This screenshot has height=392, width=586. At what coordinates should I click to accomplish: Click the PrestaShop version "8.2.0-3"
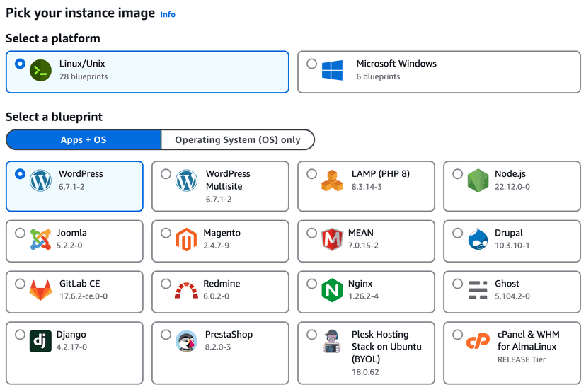click(217, 347)
